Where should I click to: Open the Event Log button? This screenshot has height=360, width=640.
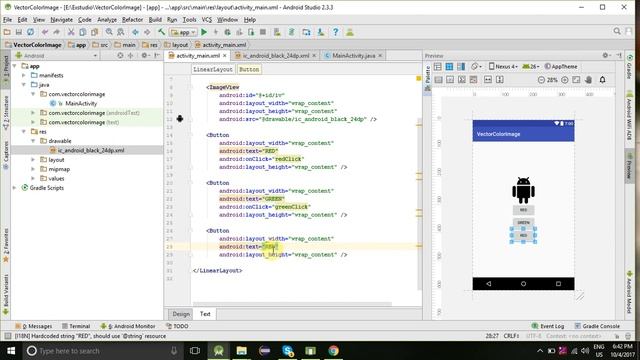click(548, 326)
